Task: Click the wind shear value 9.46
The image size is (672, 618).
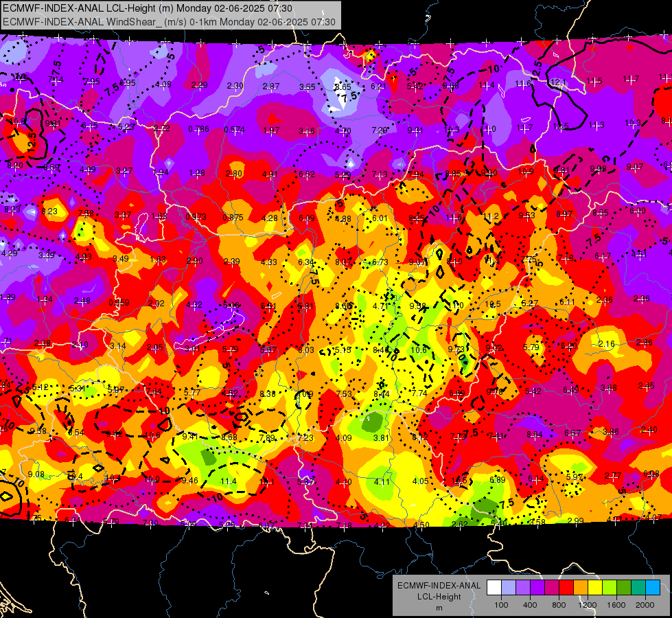Action: click(189, 480)
